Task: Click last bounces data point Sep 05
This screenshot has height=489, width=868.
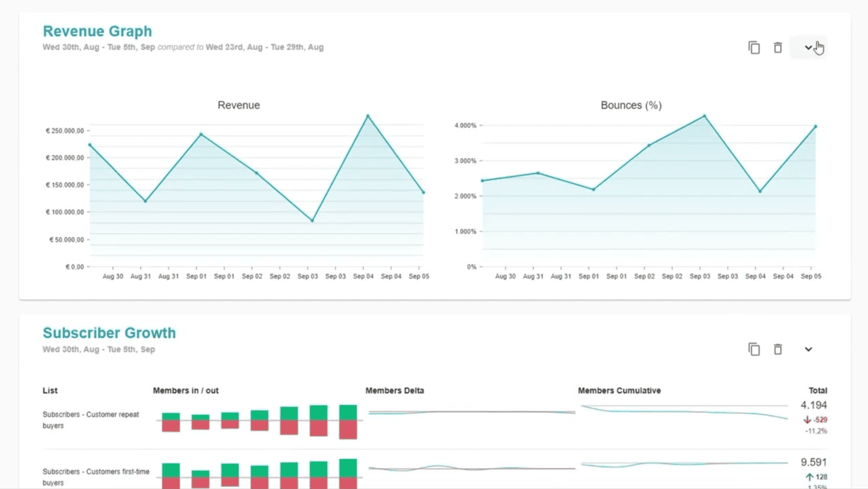Action: pos(815,126)
